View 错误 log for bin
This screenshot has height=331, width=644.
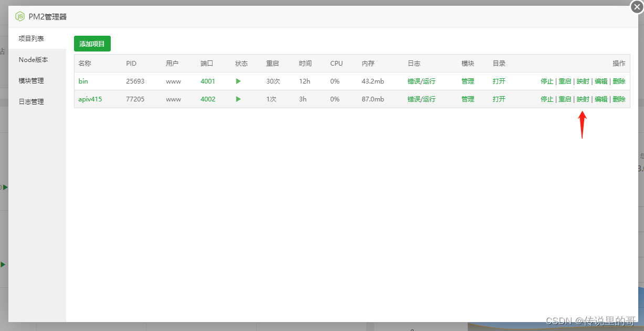(414, 81)
